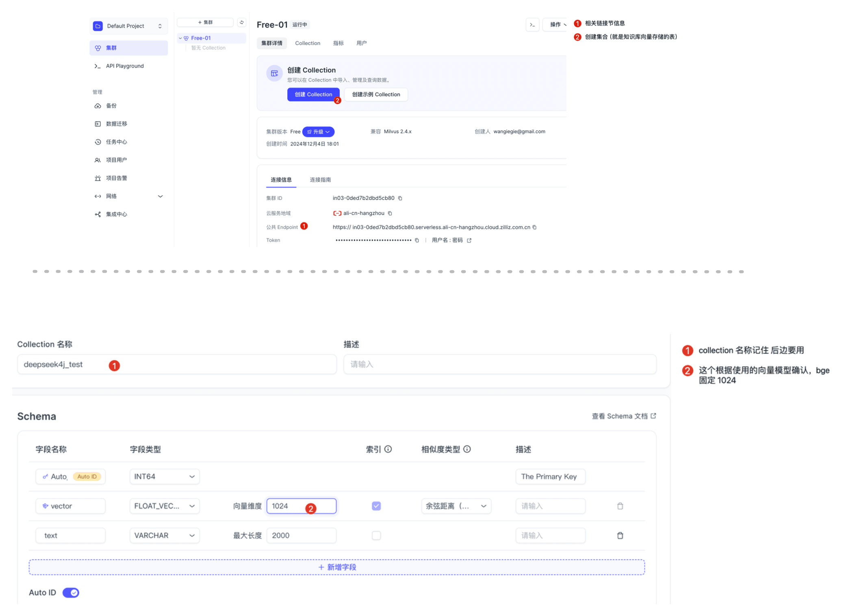
Task: Delete the text field row
Action: 620,536
